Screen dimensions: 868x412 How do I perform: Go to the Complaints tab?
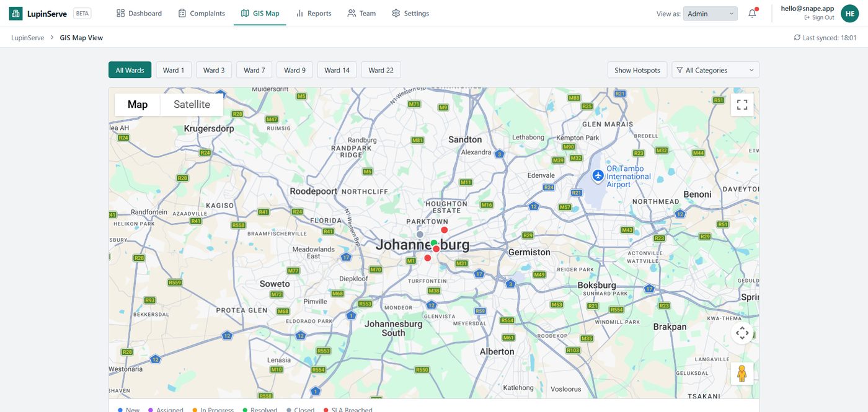point(201,13)
